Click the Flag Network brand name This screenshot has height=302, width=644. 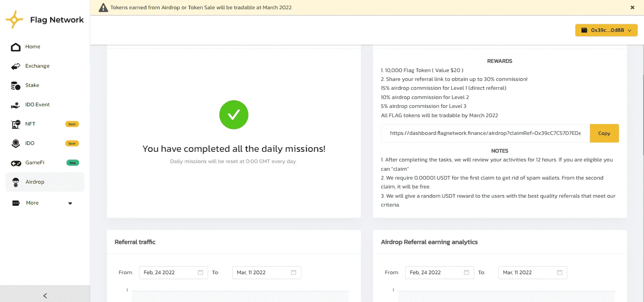pyautogui.click(x=57, y=20)
